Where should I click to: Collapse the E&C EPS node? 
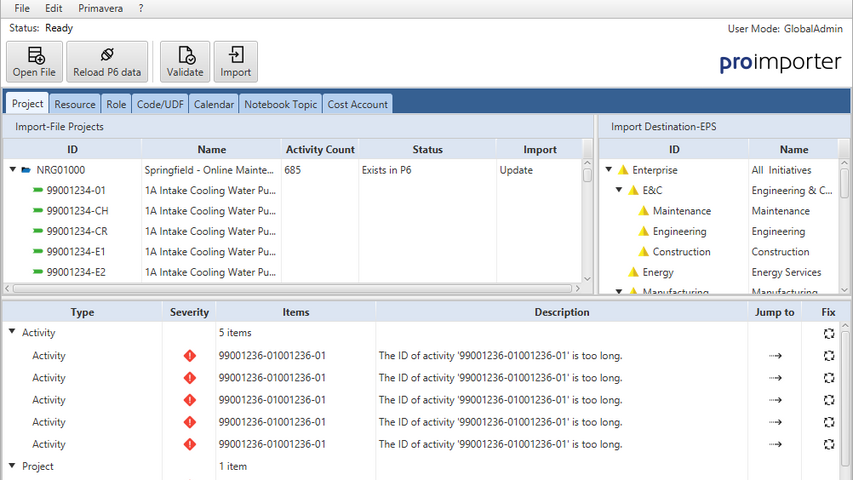(x=619, y=190)
